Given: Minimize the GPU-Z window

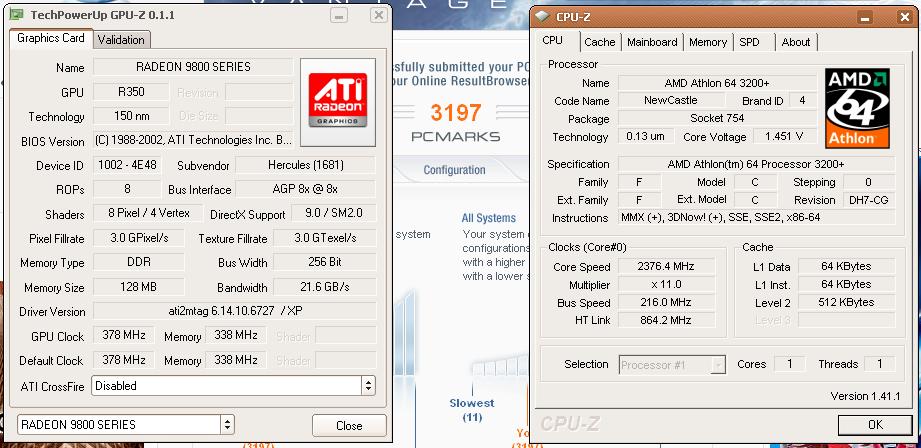Looking at the screenshot, I should 339,15.
